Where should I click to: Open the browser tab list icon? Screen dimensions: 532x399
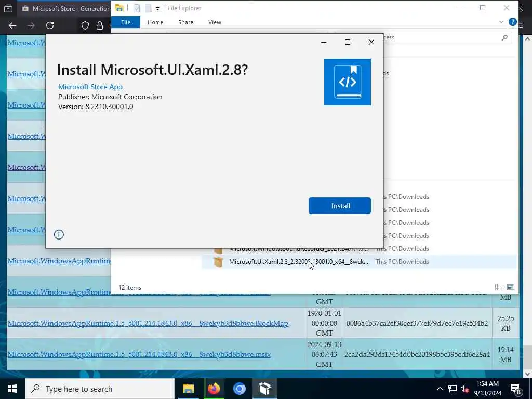(8, 8)
